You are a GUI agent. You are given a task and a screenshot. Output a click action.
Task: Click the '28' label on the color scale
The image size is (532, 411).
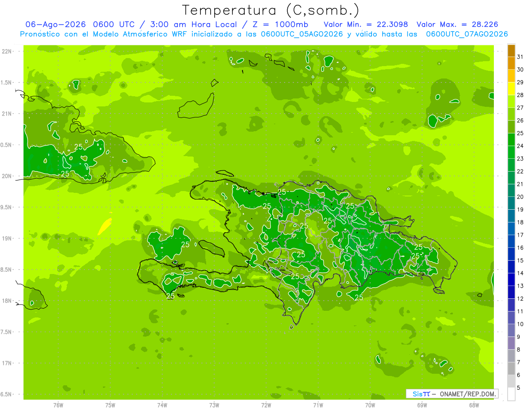point(520,95)
